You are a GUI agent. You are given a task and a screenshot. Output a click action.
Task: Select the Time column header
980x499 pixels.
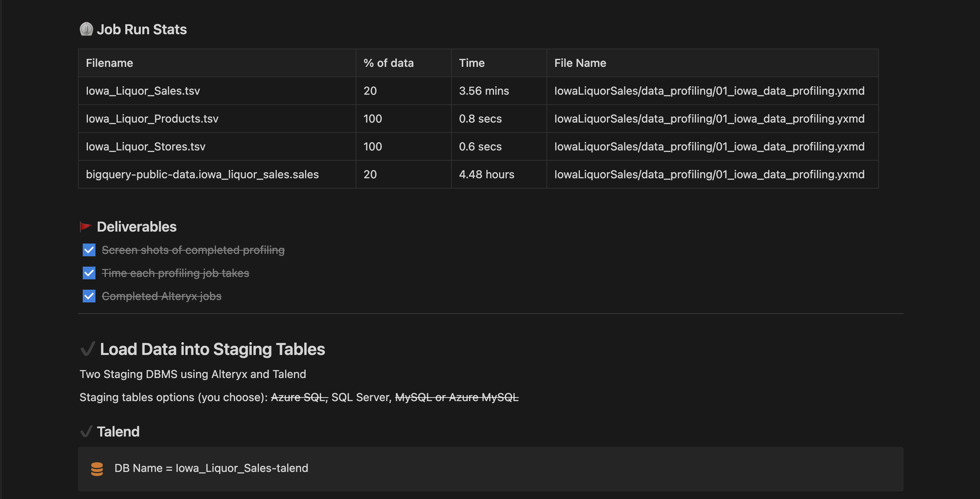coord(472,62)
